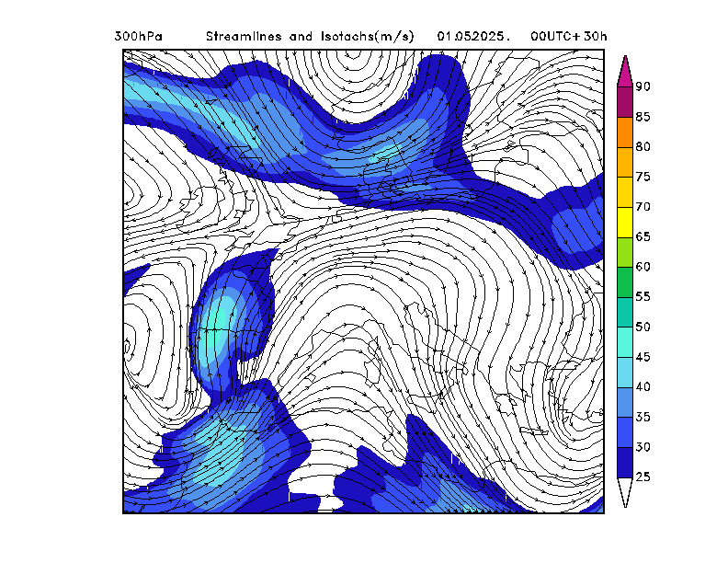Viewport: 728px width, 563px height.
Task: Click the 300hPa level label
Action: [x=139, y=36]
